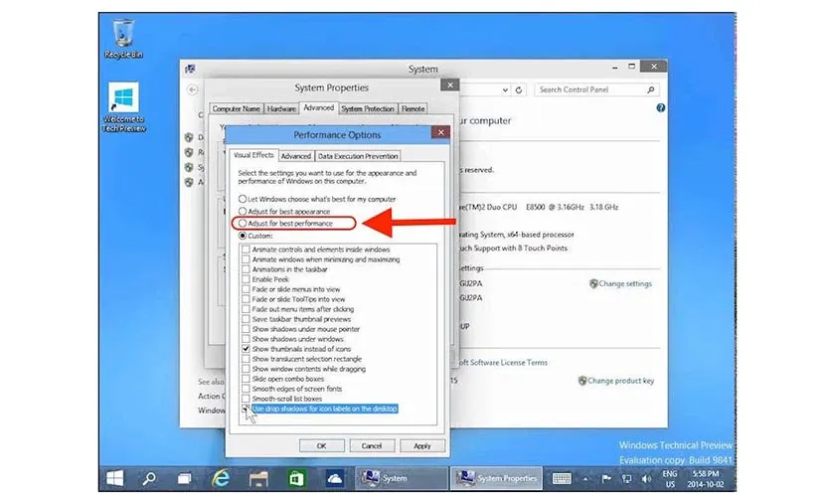Open the Windows Store taskbar icon
835x504 pixels.
coord(294,478)
